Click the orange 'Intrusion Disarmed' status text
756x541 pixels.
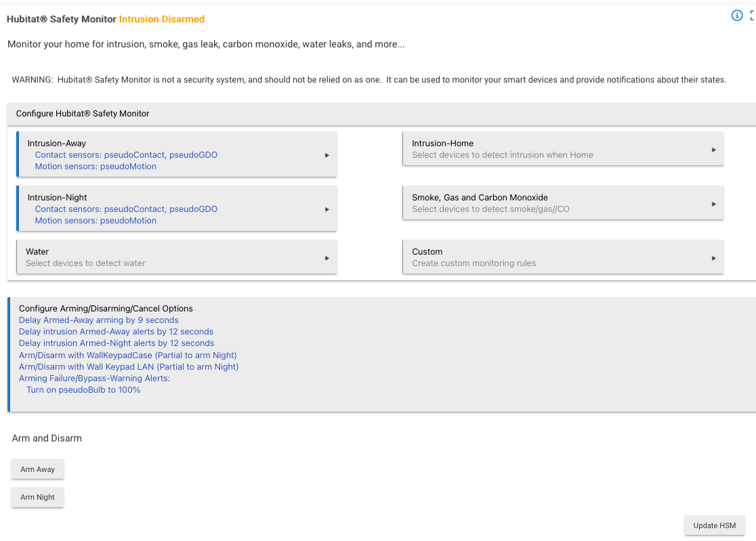162,19
